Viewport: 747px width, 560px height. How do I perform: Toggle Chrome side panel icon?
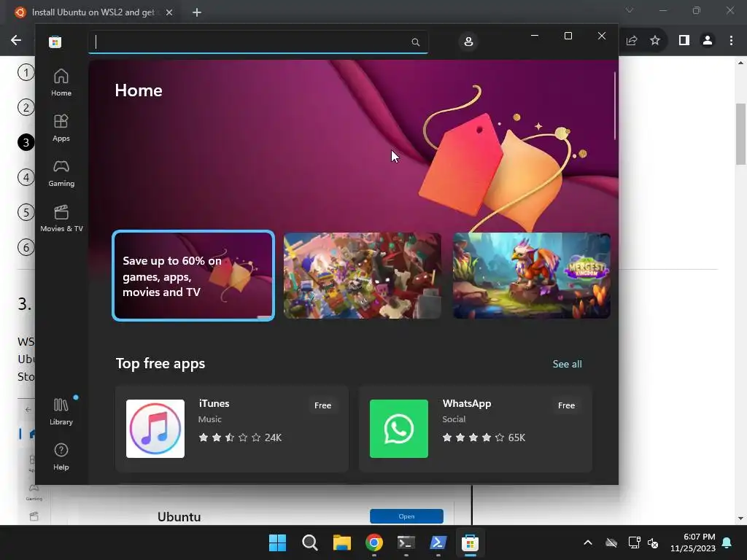pyautogui.click(x=684, y=41)
